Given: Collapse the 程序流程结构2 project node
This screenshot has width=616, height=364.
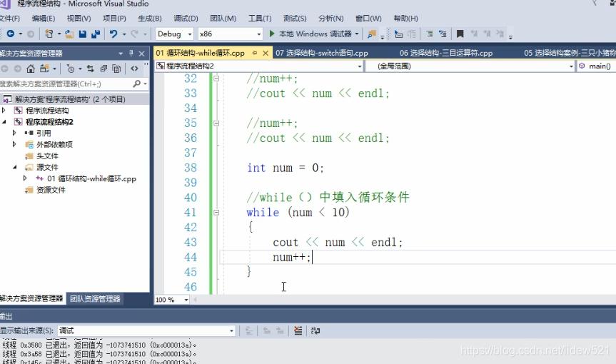Looking at the screenshot, I should [x=4, y=122].
